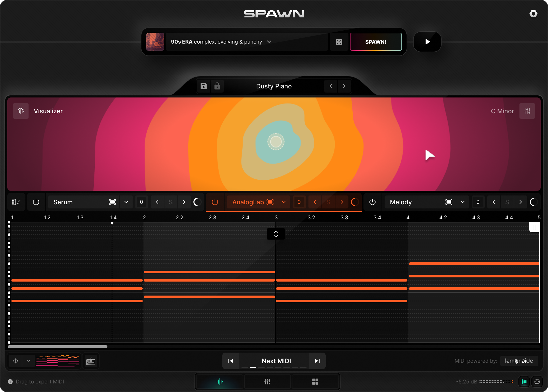Image resolution: width=548 pixels, height=392 pixels.
Task: Click the visualizer center circle
Action: pos(276,142)
